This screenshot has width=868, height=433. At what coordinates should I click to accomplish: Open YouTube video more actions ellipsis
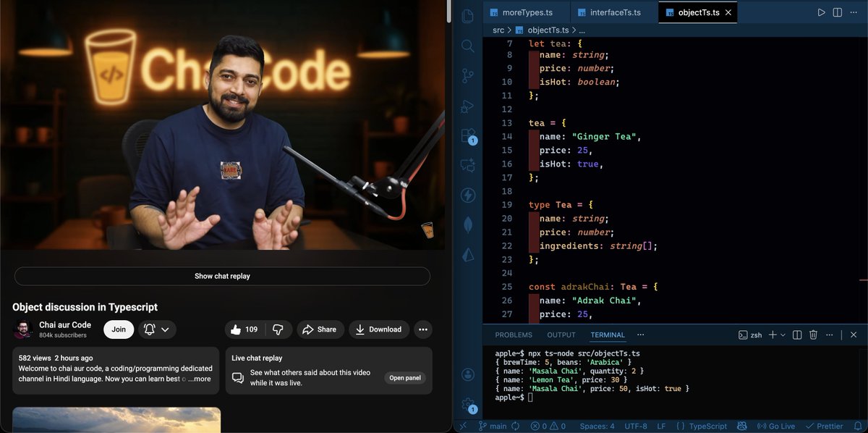coord(423,329)
